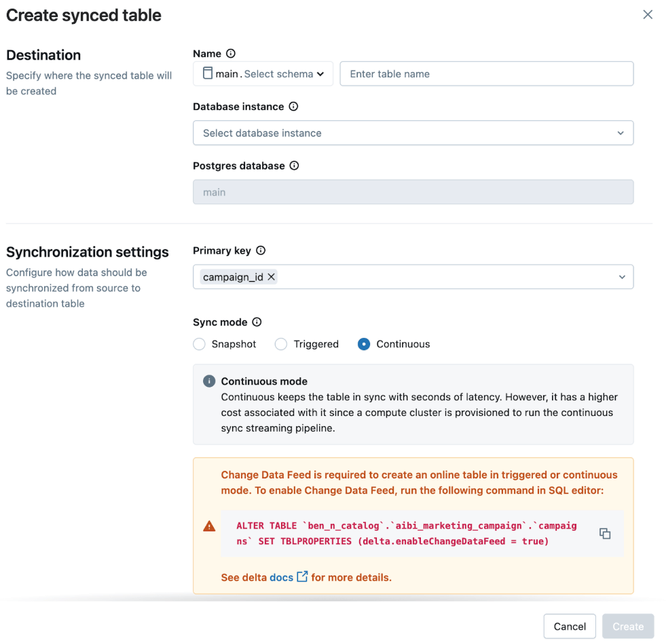Screen dimensions: 666x644
Task: Select the Continuous sync mode
Action: pos(365,344)
